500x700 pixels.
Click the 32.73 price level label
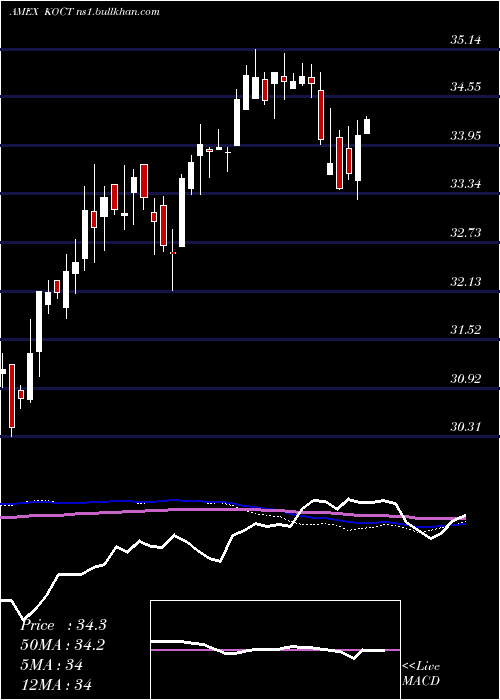click(x=466, y=233)
